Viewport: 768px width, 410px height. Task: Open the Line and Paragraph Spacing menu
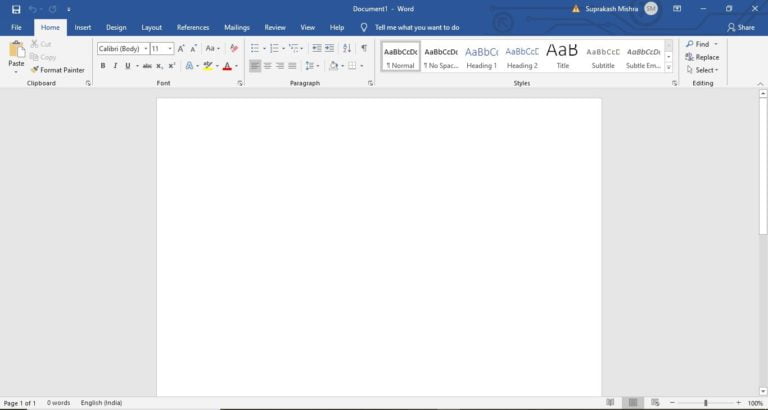coord(312,66)
